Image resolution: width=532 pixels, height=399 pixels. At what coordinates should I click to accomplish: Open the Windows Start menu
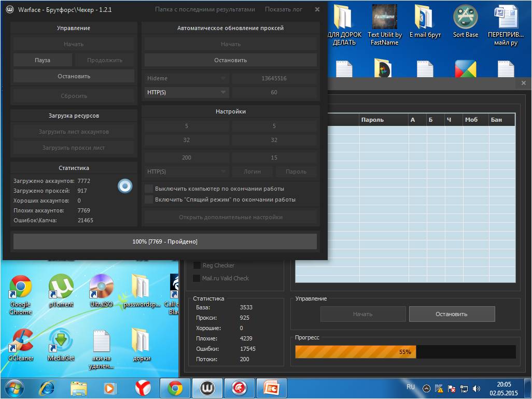14,388
